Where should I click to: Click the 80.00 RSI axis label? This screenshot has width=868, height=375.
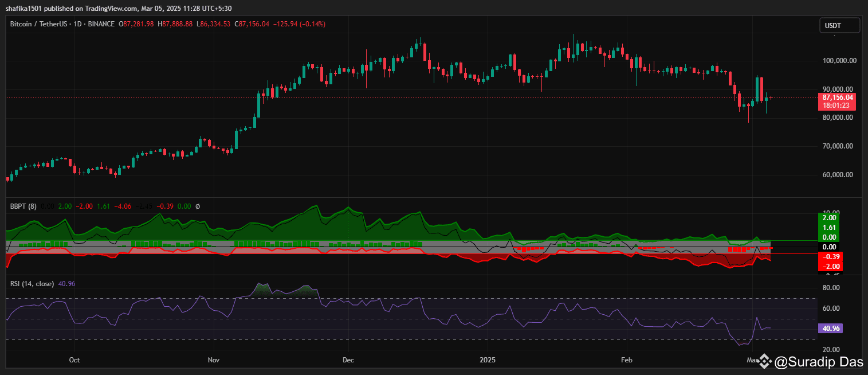[x=831, y=288]
